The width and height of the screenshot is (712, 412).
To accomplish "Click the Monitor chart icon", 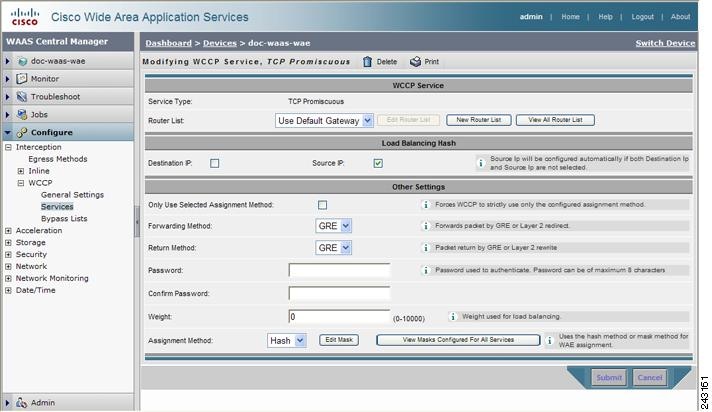I will pyautogui.click(x=22, y=79).
